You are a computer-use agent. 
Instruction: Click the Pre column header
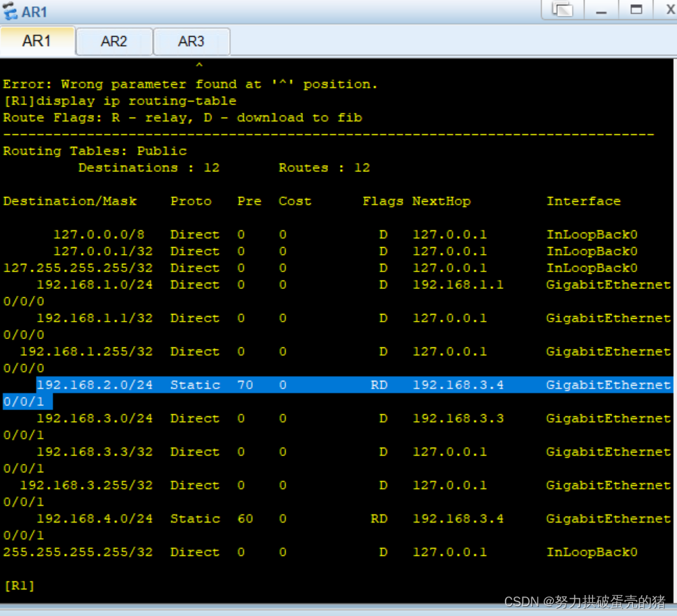pyautogui.click(x=249, y=201)
